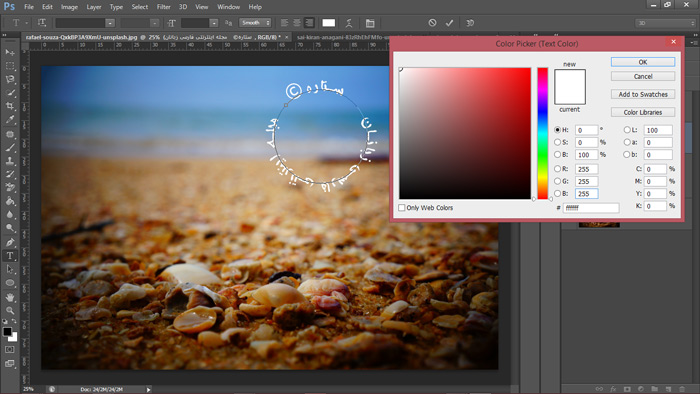Select the History Brush tool
Viewport: 700px width, 394px height.
10,174
